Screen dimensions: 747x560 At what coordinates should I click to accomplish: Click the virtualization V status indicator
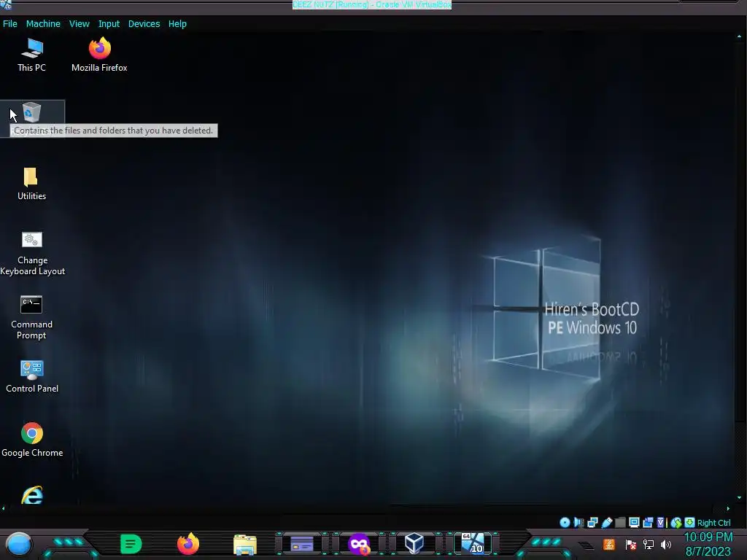(661, 522)
